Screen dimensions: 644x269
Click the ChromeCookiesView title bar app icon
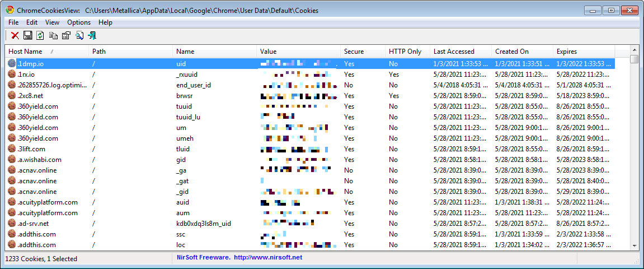10,10
